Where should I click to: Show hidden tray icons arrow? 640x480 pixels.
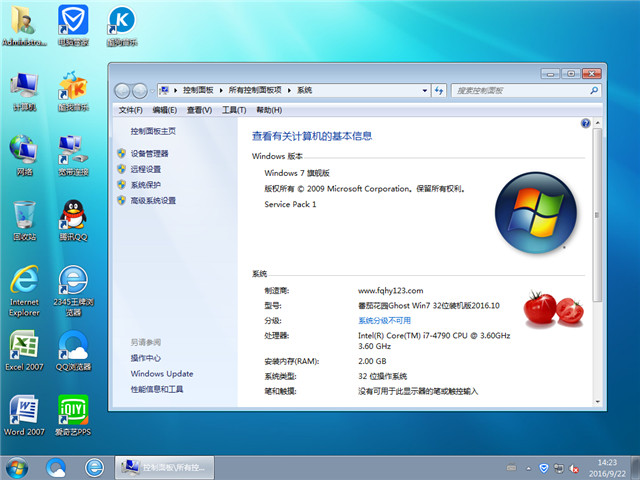pos(529,469)
